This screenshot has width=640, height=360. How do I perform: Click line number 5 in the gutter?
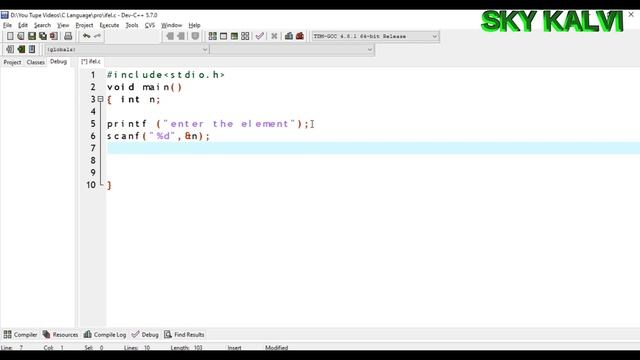pos(93,124)
